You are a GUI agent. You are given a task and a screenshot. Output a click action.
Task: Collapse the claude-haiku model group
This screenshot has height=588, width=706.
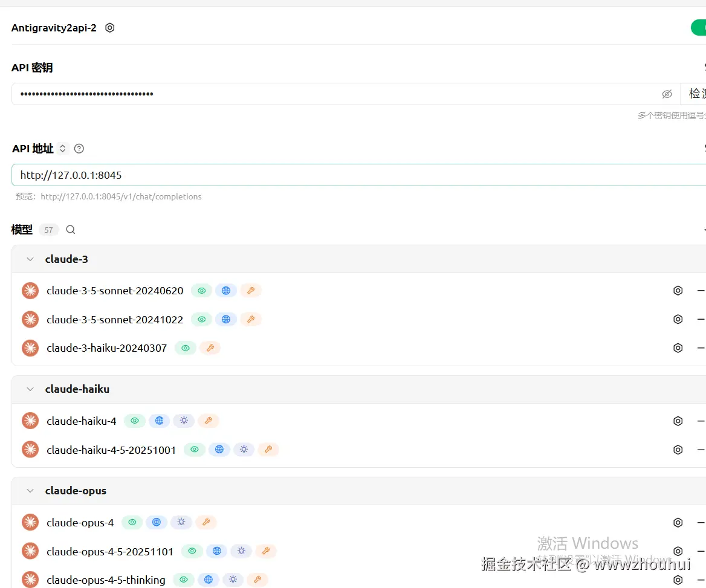(30, 389)
